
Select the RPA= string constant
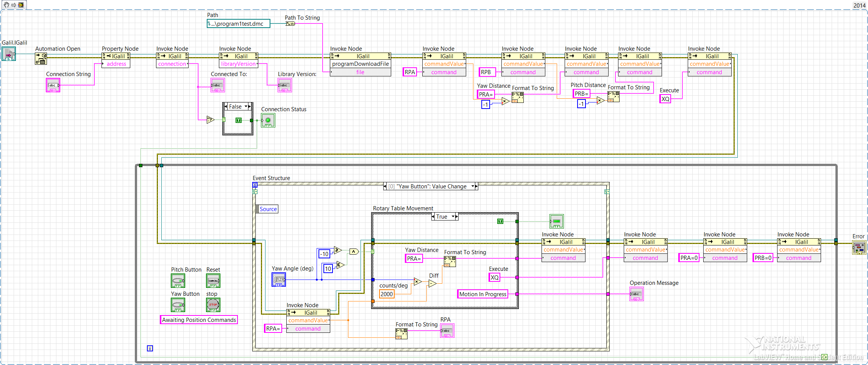point(273,328)
